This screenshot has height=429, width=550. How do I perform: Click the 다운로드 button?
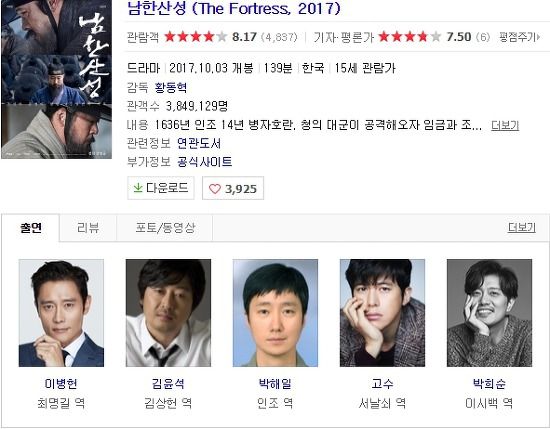pyautogui.click(x=161, y=188)
